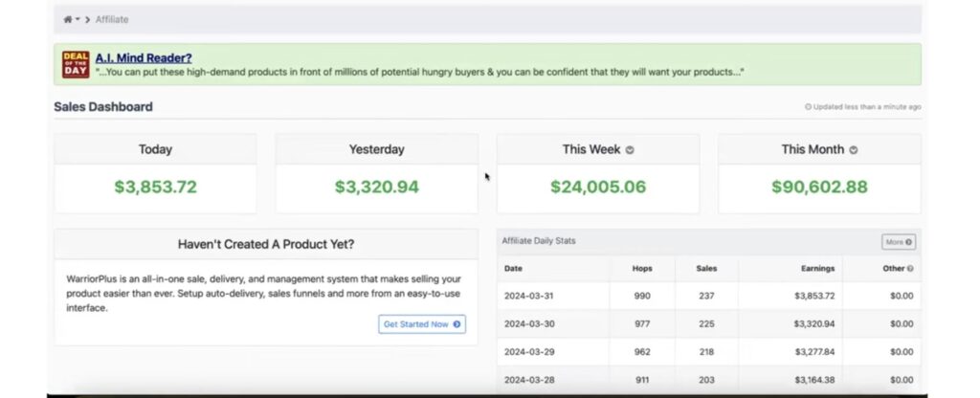Image resolution: width=980 pixels, height=398 pixels.
Task: Click the This Month total $90,602.88
Action: click(x=819, y=187)
